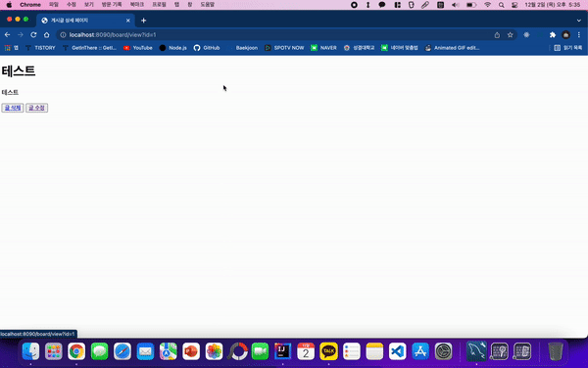Open the reading list button
Viewport: 588px width, 368px height.
(568, 48)
